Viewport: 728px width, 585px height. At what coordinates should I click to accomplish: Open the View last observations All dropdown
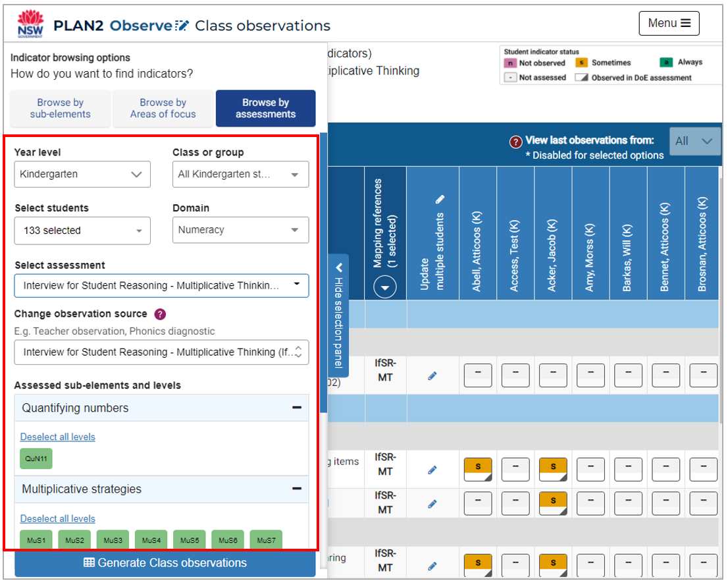[694, 141]
